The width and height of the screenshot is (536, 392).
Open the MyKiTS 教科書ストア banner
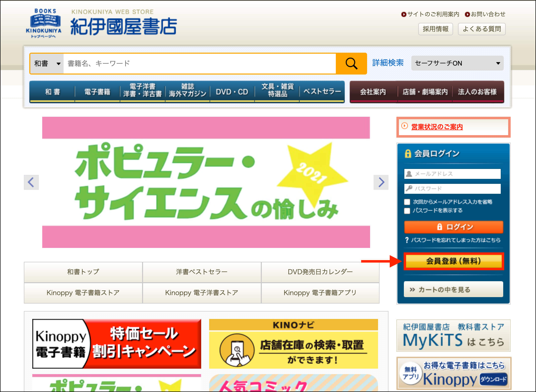[454, 335]
